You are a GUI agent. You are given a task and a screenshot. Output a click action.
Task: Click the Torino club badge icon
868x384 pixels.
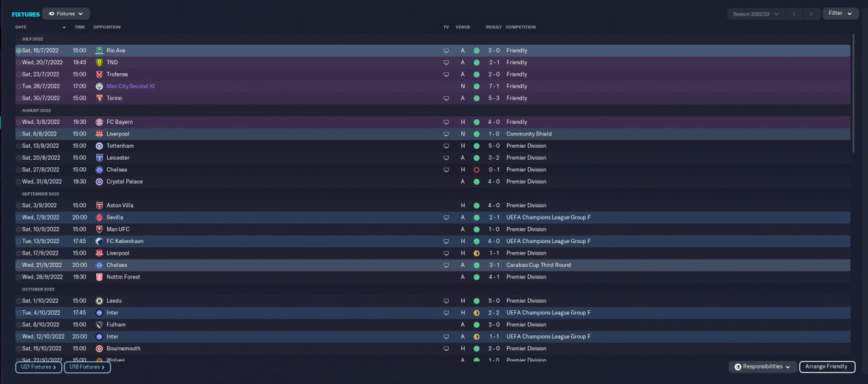pyautogui.click(x=100, y=98)
